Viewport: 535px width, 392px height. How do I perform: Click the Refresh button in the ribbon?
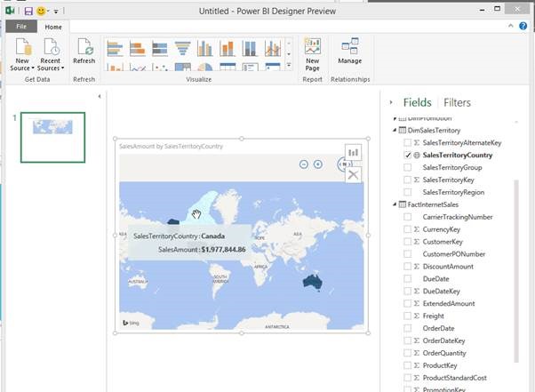point(84,52)
